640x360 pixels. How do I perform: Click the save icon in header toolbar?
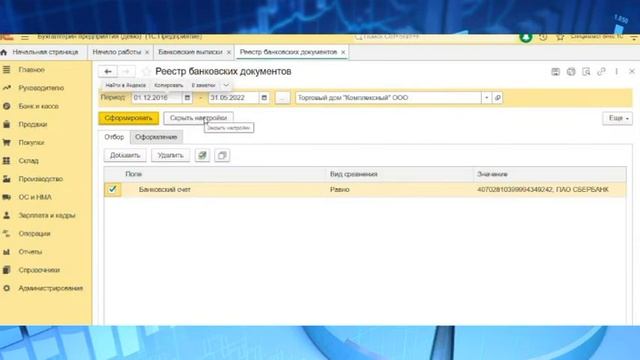pyautogui.click(x=556, y=72)
